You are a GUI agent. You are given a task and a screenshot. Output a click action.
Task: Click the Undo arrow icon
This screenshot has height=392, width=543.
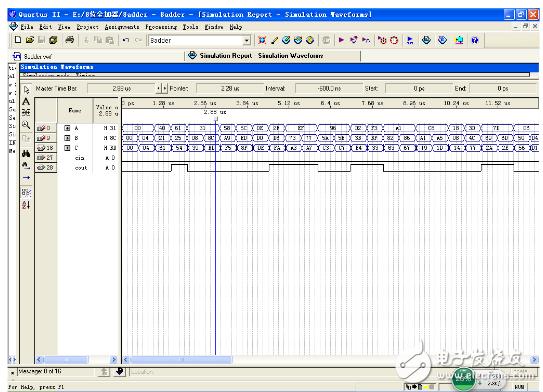coord(125,40)
